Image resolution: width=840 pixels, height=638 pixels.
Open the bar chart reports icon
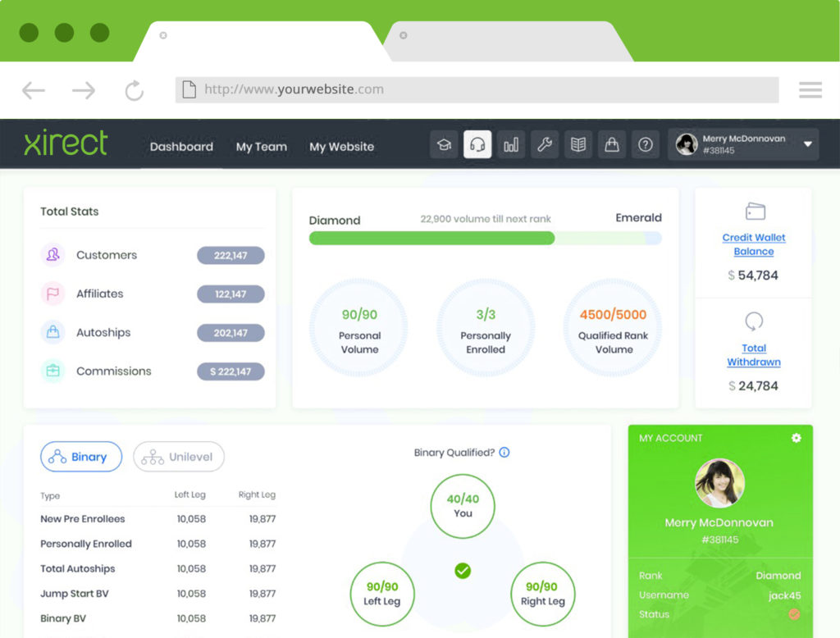click(511, 144)
